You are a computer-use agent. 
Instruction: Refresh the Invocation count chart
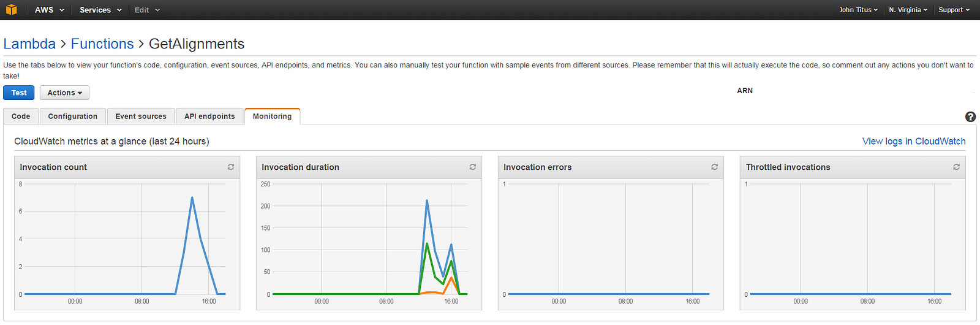coord(231,167)
